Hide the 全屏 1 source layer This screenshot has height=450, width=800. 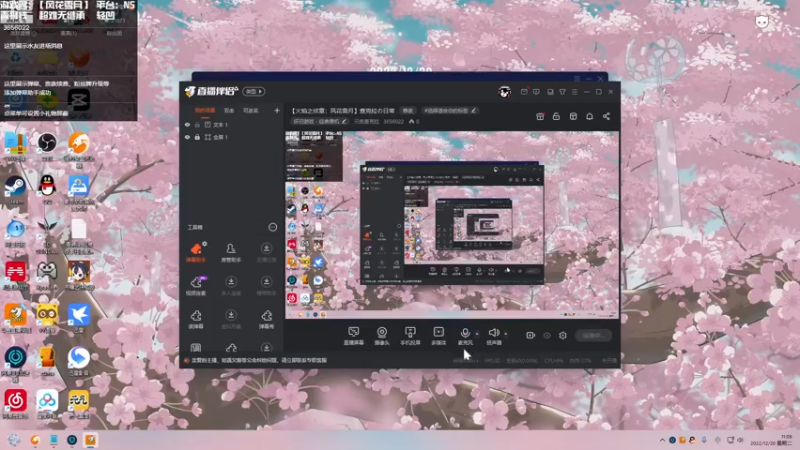click(x=187, y=137)
